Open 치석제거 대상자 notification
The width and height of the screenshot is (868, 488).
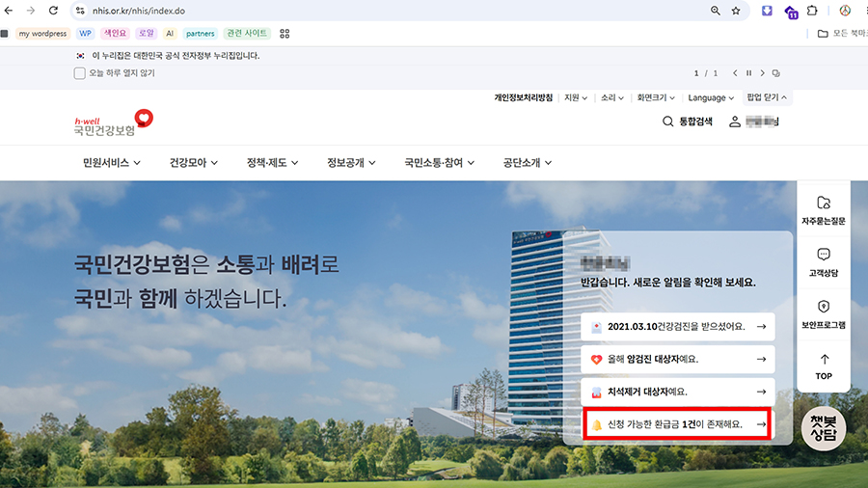pyautogui.click(x=678, y=392)
